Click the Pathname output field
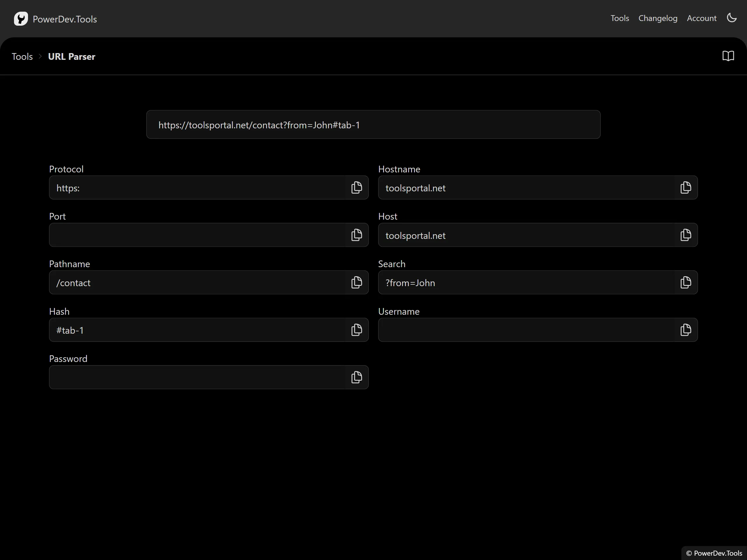 coord(198,283)
